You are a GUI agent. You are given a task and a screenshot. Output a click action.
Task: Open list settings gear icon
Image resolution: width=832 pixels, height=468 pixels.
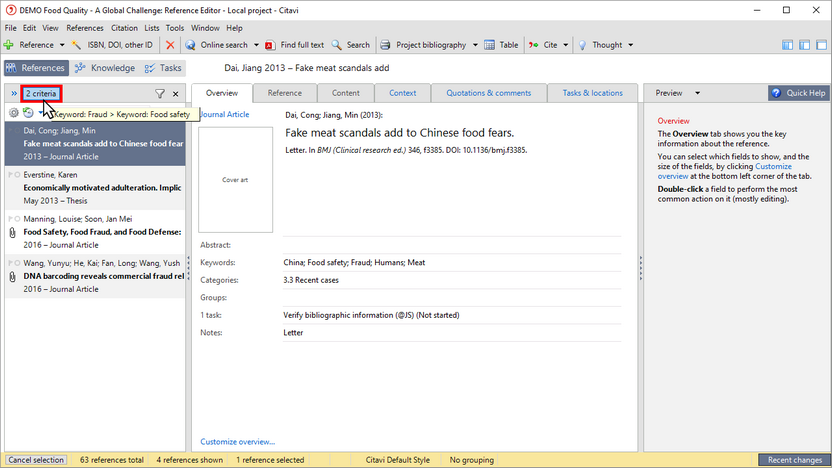(14, 112)
